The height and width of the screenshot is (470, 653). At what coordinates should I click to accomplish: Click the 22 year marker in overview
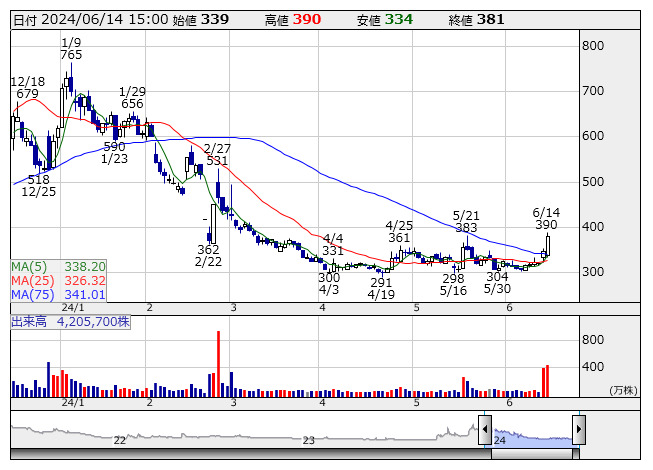[120, 440]
